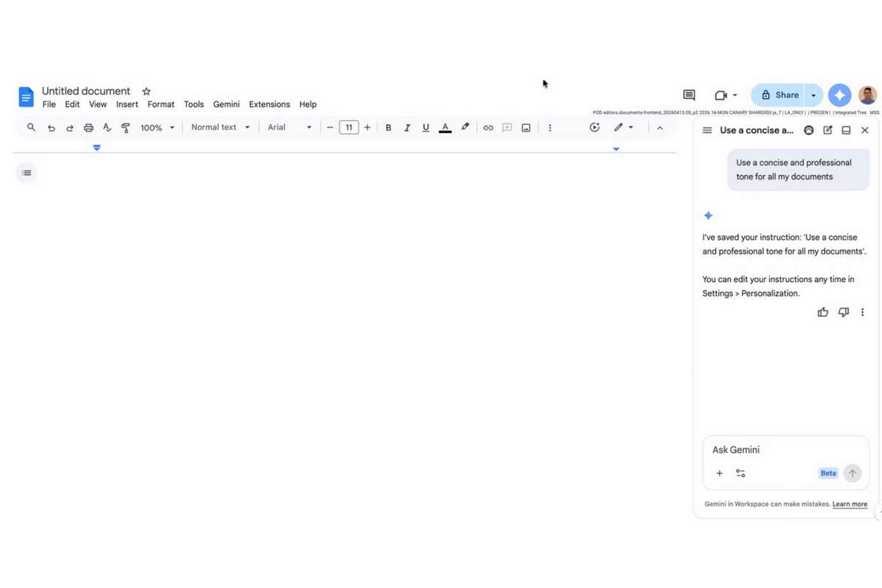Open the Share dropdown arrow

[814, 95]
